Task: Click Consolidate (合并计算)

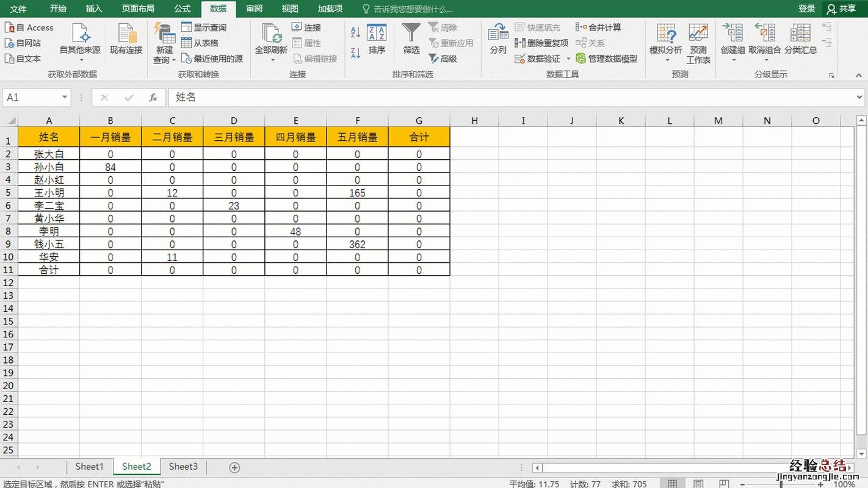Action: 598,27
